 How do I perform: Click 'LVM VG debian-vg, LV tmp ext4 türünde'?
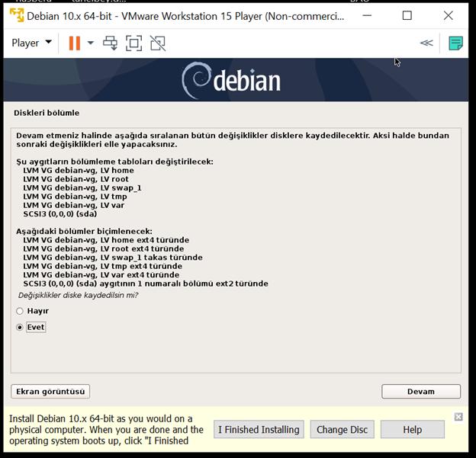(103, 266)
